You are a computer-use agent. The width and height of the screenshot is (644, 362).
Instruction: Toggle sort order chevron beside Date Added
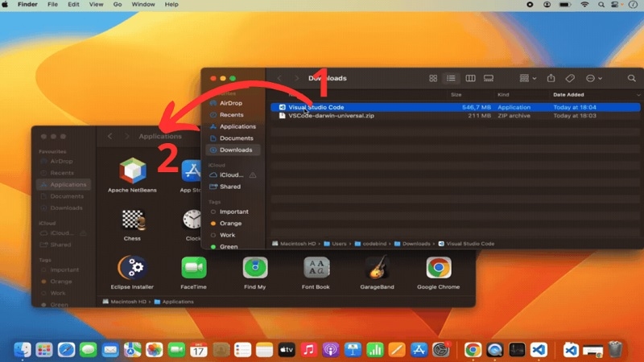coord(638,95)
